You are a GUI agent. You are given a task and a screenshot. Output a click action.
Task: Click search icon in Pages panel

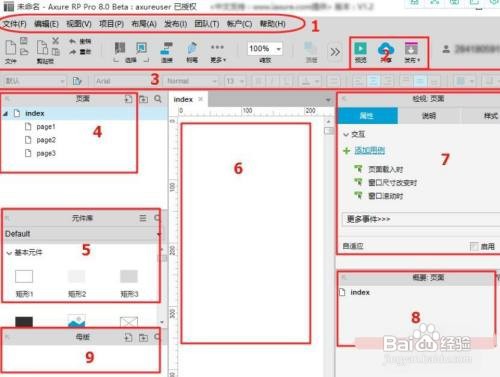(158, 99)
